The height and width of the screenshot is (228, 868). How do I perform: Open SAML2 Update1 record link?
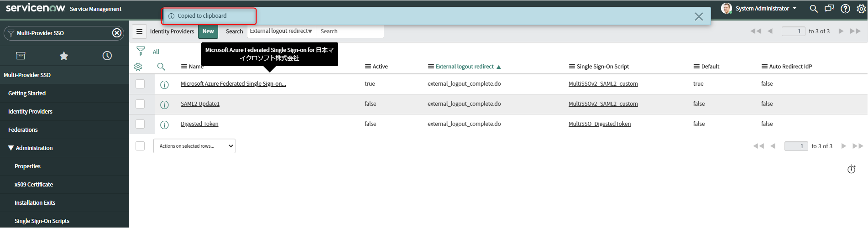pyautogui.click(x=200, y=104)
